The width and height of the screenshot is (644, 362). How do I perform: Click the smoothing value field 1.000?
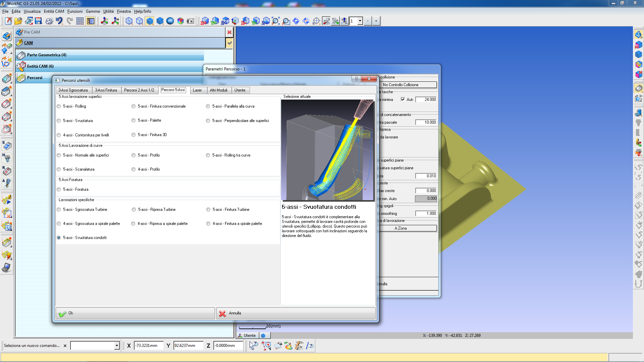pos(426,214)
